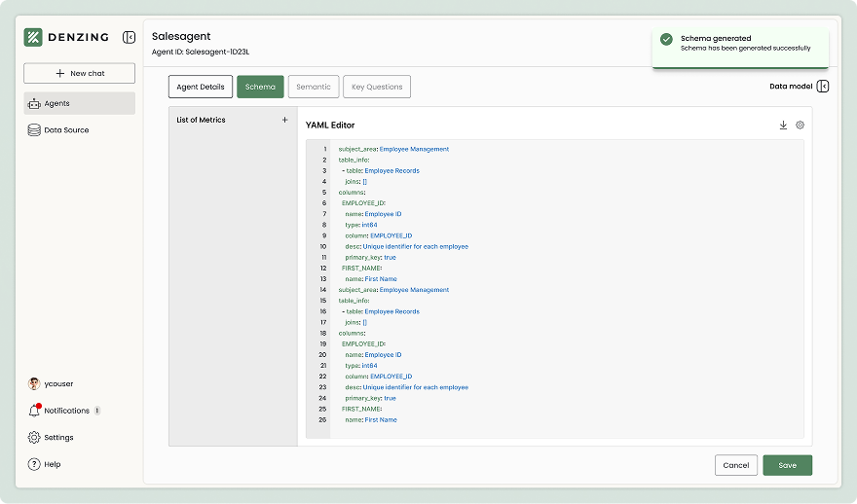Open Data Source page

(66, 129)
